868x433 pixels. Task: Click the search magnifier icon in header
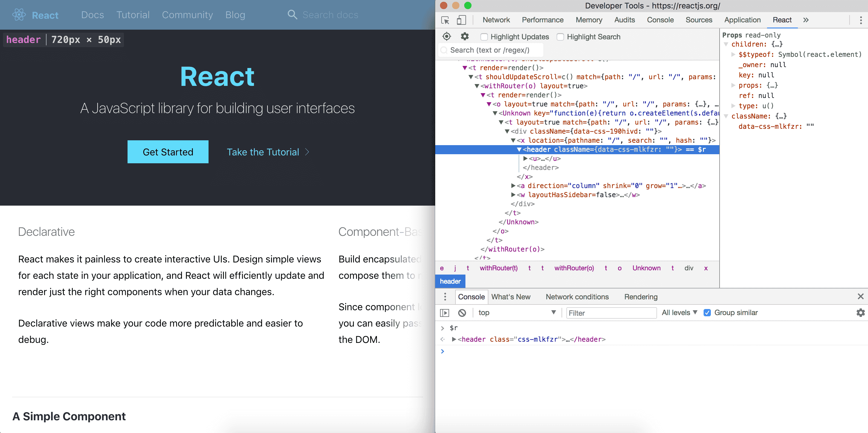click(292, 15)
